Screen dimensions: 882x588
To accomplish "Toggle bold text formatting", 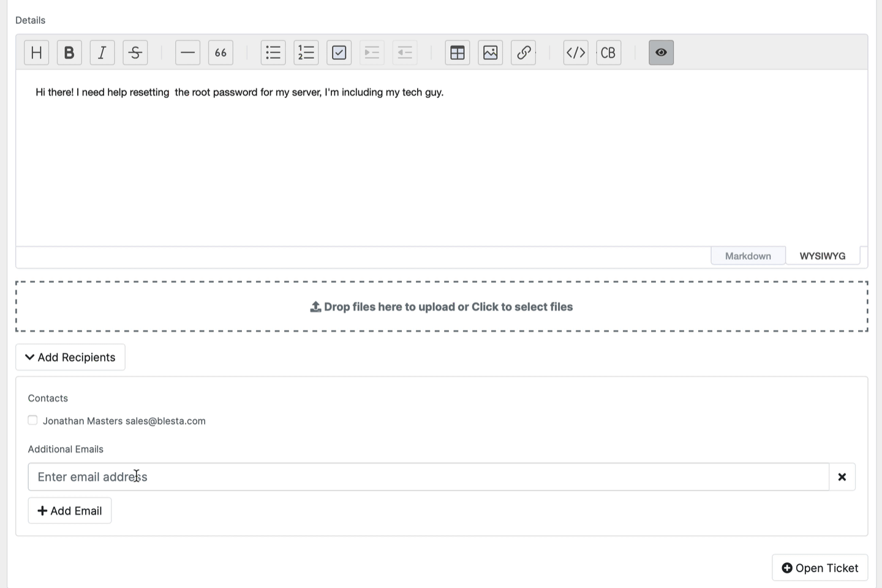I will click(x=69, y=53).
